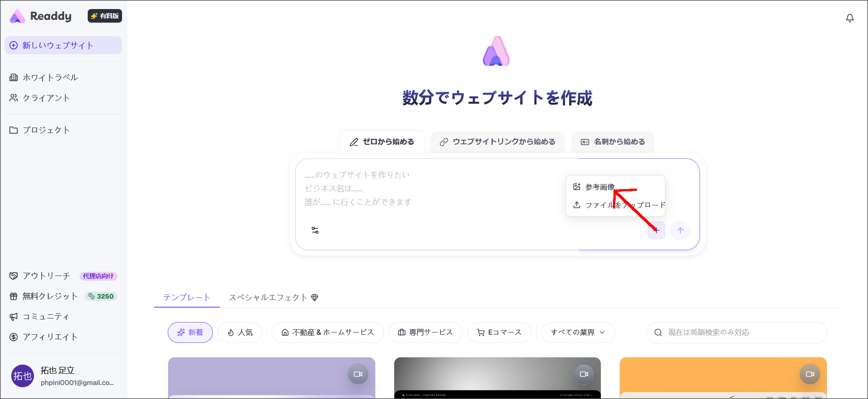
Task: Click the 有料版 paid plan badge
Action: point(105,16)
